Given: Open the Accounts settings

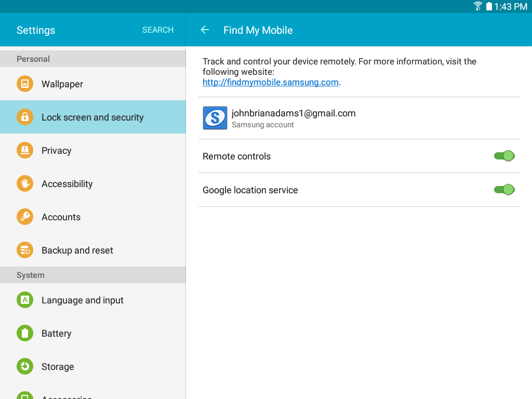Looking at the screenshot, I should point(93,217).
